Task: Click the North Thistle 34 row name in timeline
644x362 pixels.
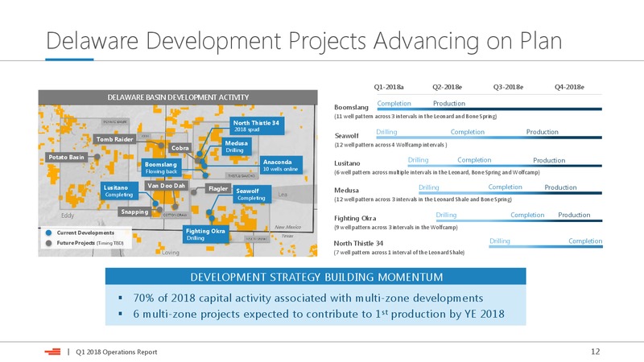Action: pyautogui.click(x=358, y=244)
